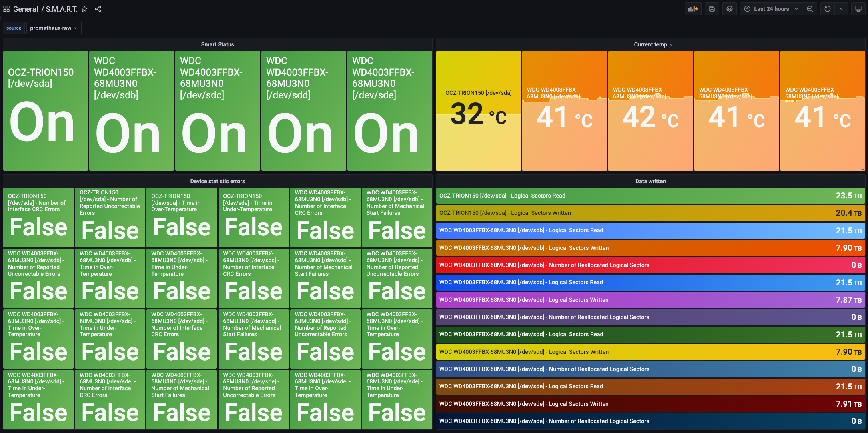Click the Data written panel title
This screenshot has width=868, height=433.
(x=650, y=181)
